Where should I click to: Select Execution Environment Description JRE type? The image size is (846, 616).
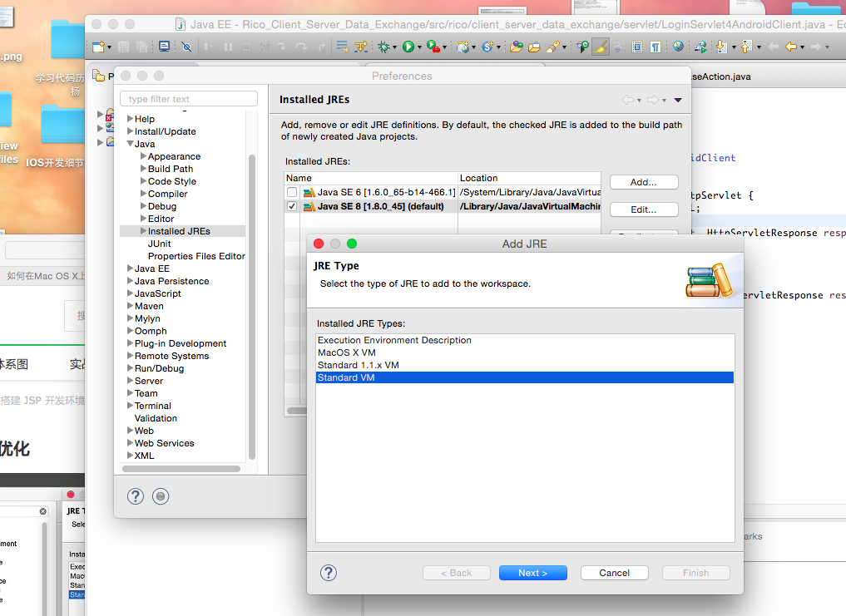tap(524, 340)
